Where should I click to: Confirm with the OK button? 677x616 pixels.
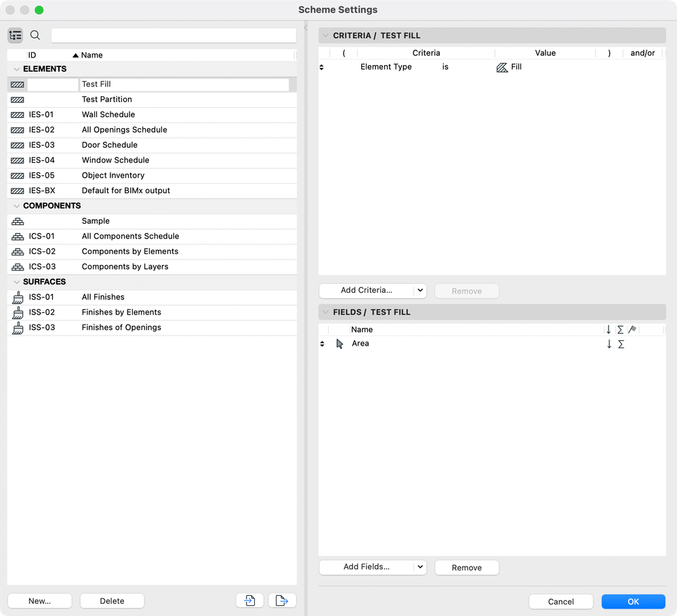point(634,601)
